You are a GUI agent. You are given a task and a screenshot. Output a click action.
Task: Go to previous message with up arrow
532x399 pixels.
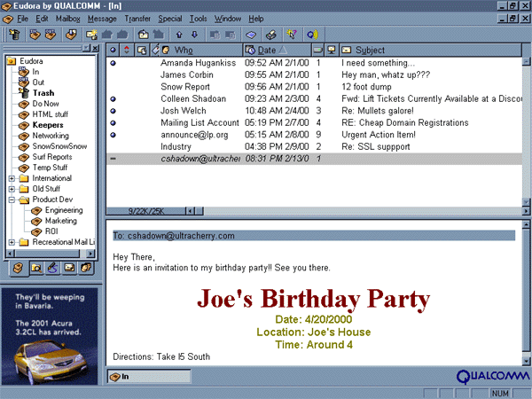(179, 35)
